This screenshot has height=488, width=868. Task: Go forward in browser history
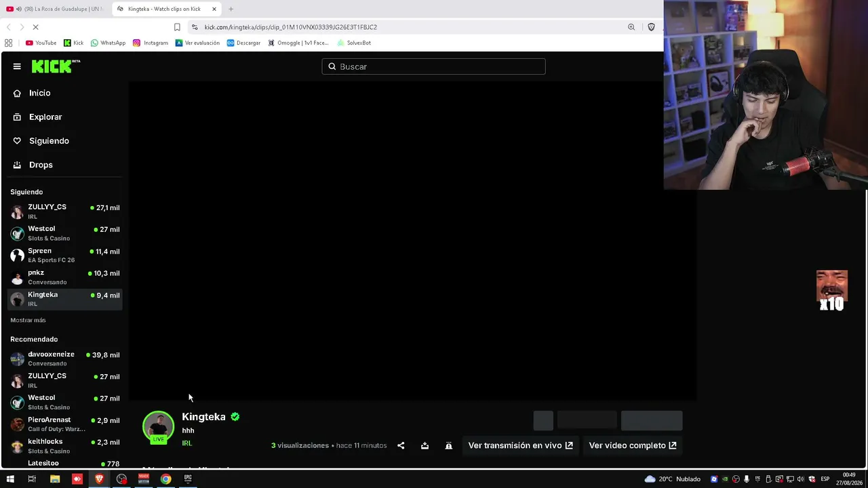21,27
